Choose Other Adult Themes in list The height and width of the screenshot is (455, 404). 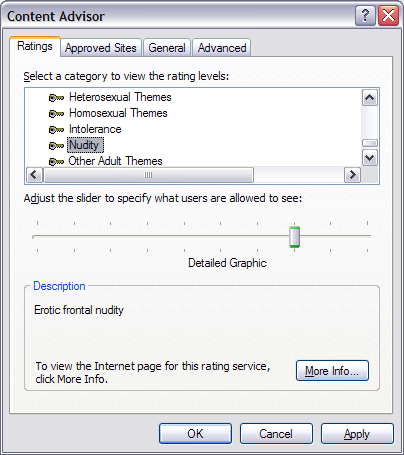point(115,161)
